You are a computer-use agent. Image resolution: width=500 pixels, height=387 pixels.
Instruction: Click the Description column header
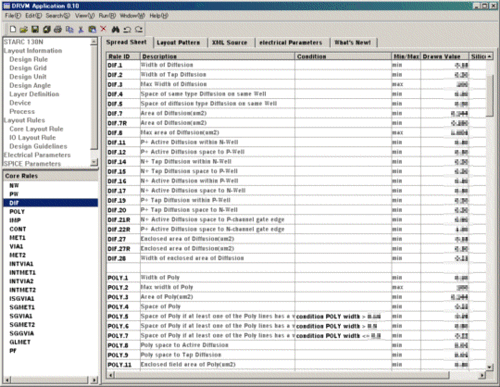coord(218,56)
